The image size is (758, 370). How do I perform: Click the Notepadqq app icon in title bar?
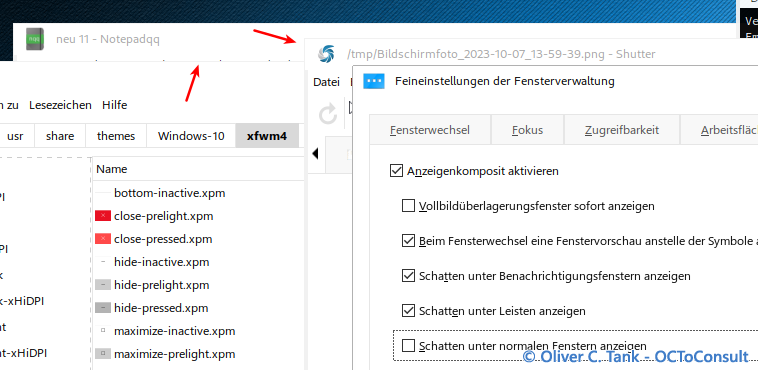[35, 39]
